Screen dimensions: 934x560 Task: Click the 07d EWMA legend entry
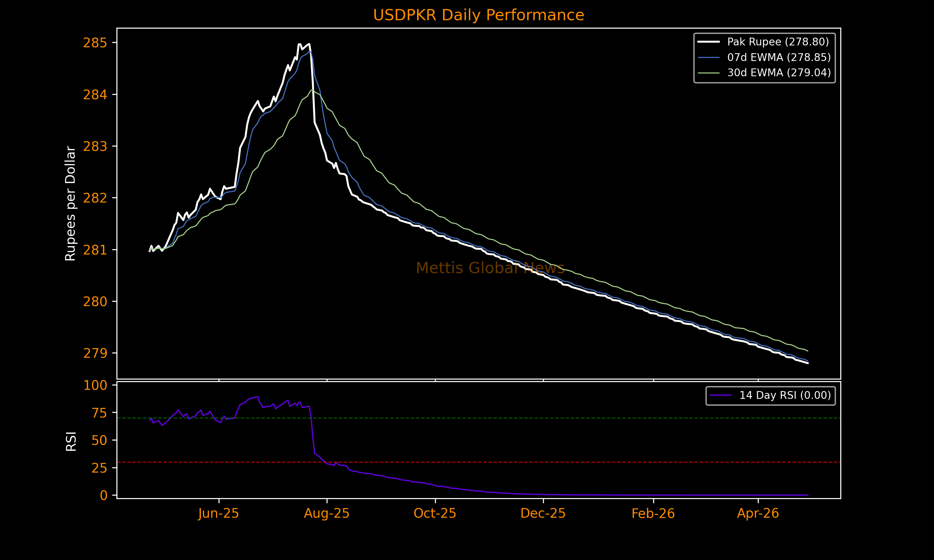pos(779,57)
